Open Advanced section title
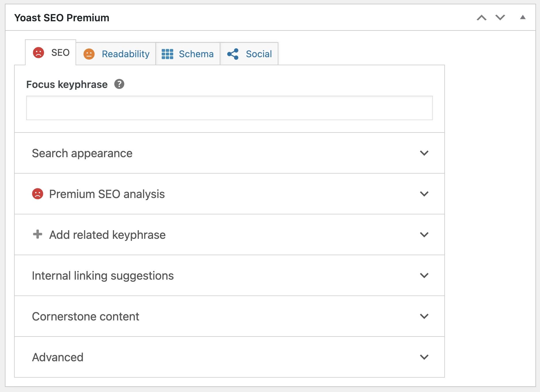This screenshot has width=540, height=392. pyautogui.click(x=58, y=357)
